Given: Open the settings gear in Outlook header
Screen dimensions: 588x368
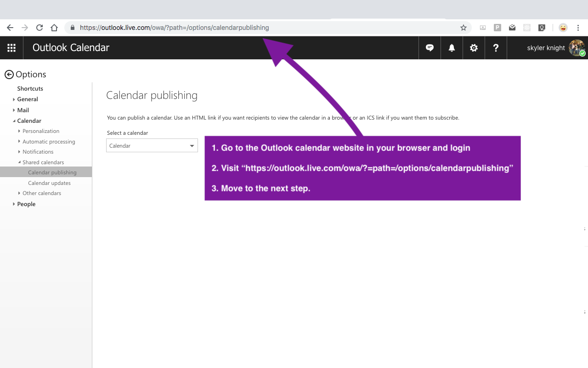Looking at the screenshot, I should tap(474, 48).
